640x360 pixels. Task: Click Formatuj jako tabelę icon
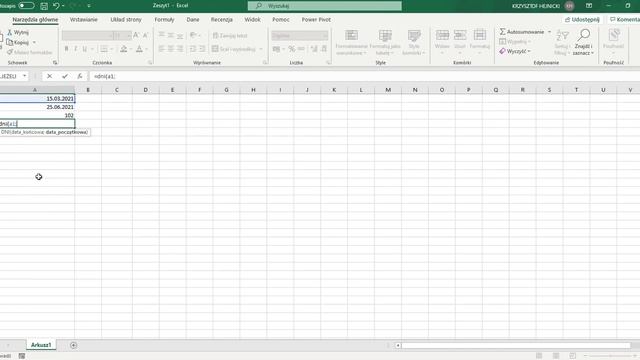(x=385, y=36)
